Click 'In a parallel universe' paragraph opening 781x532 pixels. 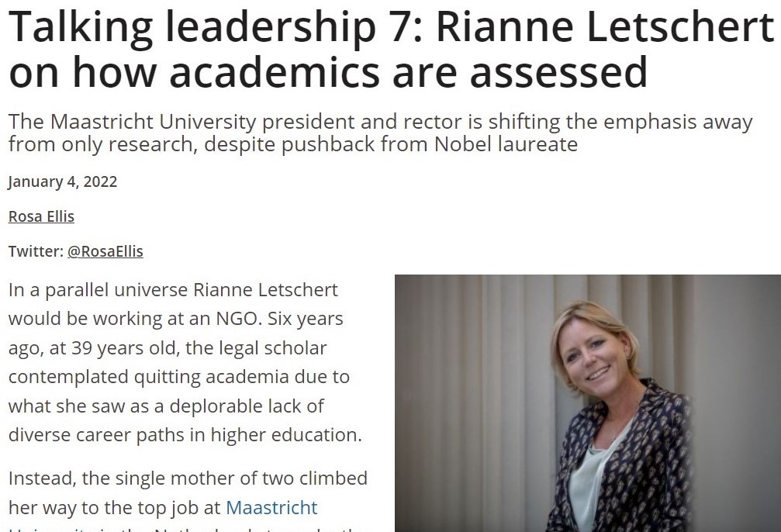(98, 290)
